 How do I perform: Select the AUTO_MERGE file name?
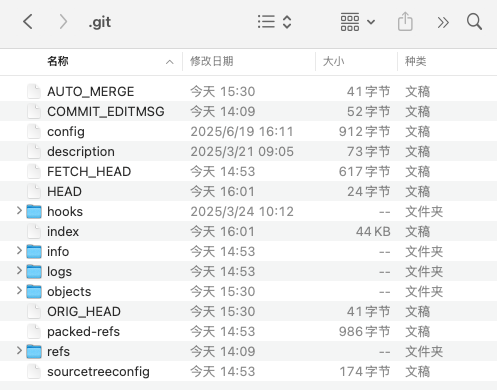coord(91,92)
